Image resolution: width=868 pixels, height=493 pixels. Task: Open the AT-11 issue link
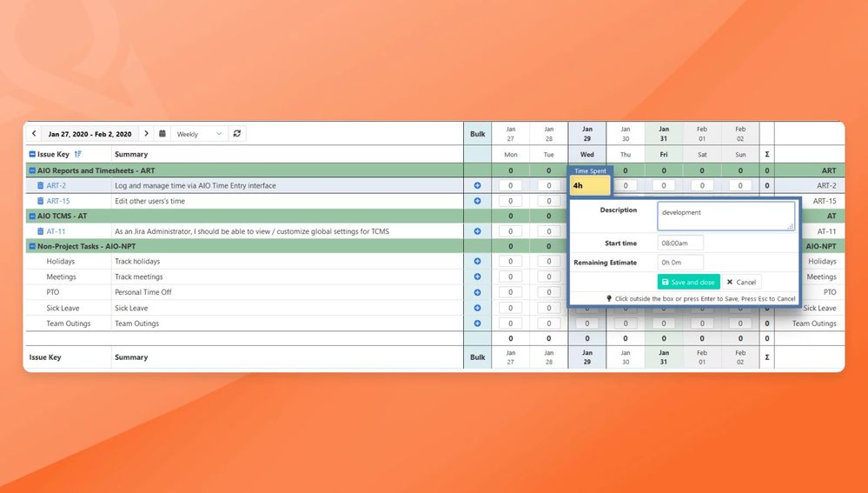(x=56, y=231)
